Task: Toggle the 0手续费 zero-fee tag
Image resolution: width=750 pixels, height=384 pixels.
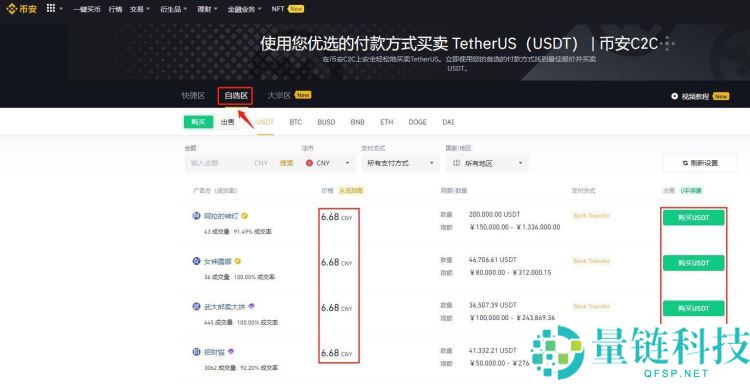Action: 691,190
